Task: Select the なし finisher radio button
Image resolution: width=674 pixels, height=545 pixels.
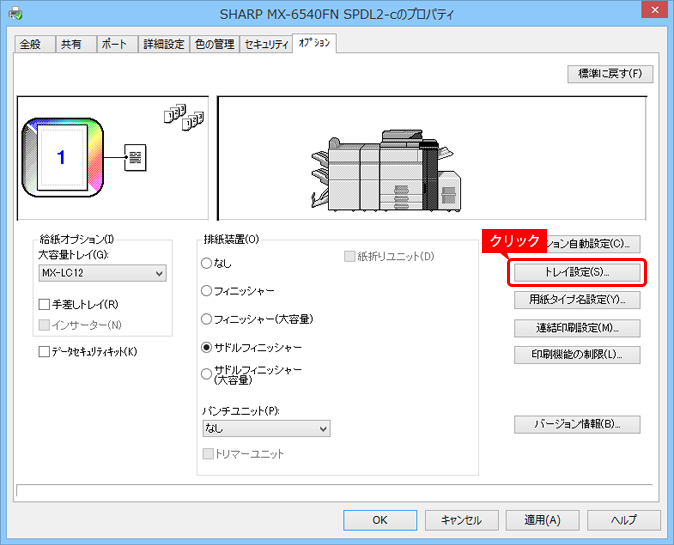Action: coord(207,263)
